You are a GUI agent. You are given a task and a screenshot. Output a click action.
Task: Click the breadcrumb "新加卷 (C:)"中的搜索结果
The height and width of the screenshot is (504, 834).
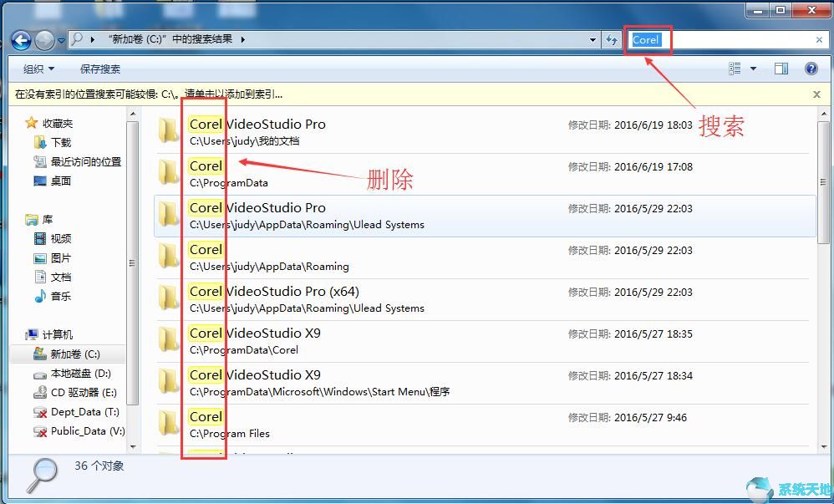[x=170, y=39]
